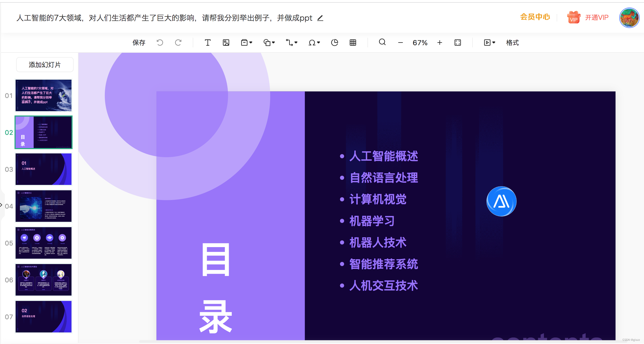644x344 pixels.
Task: Edit title with pencil icon
Action: (x=320, y=18)
